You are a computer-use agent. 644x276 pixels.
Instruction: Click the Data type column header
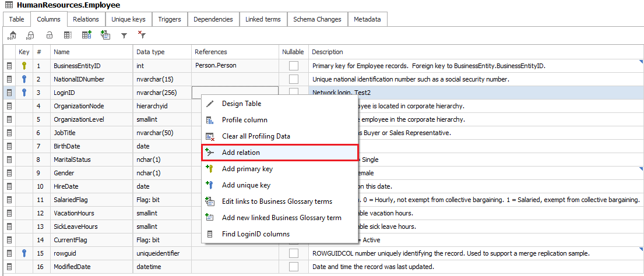coord(150,52)
